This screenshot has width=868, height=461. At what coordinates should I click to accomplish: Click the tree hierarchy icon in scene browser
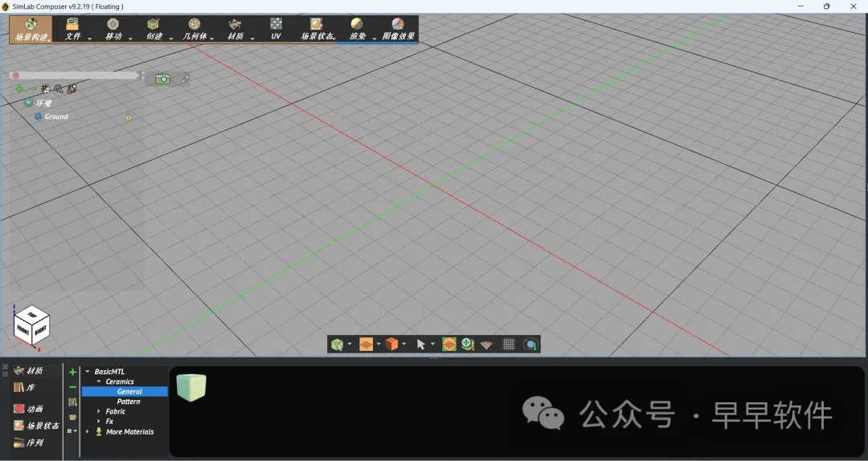click(x=45, y=88)
